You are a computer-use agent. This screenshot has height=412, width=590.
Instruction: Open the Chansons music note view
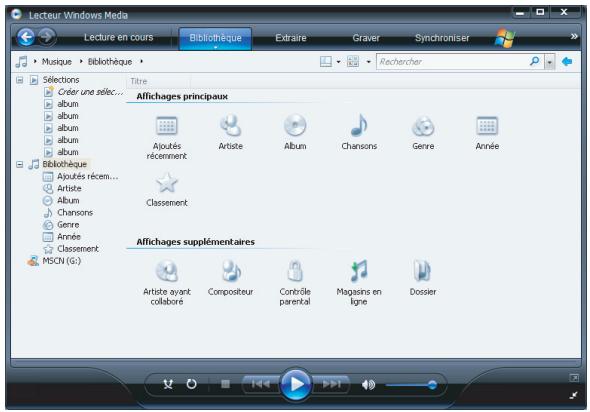pyautogui.click(x=359, y=125)
